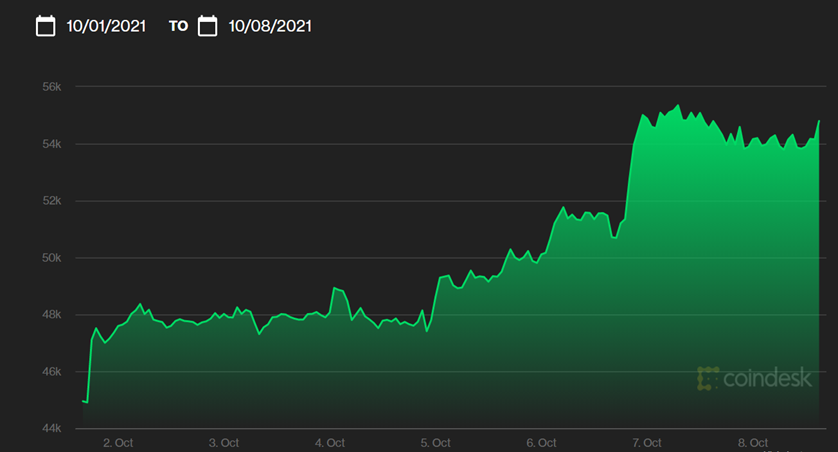This screenshot has width=838, height=452.
Task: Click the 44k y-axis label
Action: pyautogui.click(x=52, y=428)
